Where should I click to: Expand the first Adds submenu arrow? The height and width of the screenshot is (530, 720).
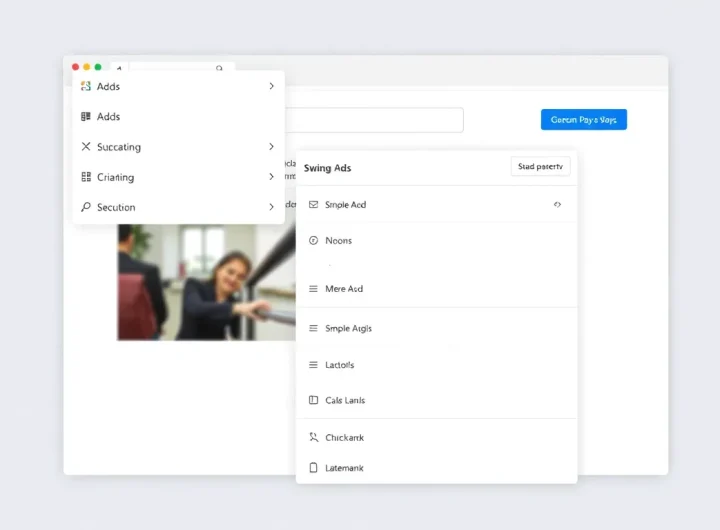pos(271,87)
